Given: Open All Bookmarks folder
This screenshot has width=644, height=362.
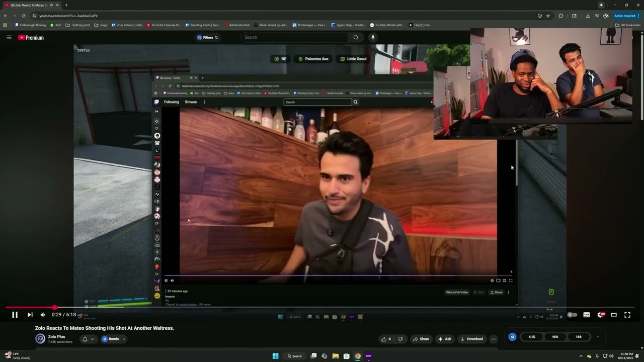Looking at the screenshot, I should click(x=627, y=25).
